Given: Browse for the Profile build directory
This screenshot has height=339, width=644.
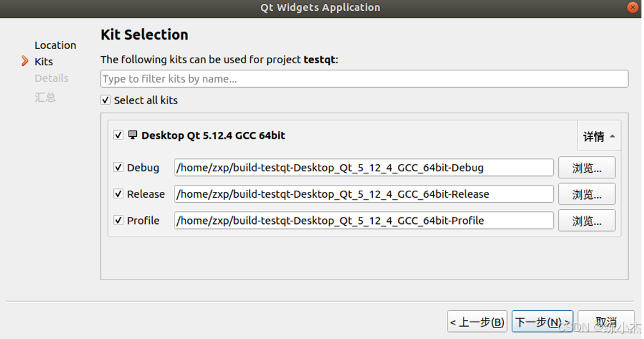Looking at the screenshot, I should pyautogui.click(x=586, y=221).
